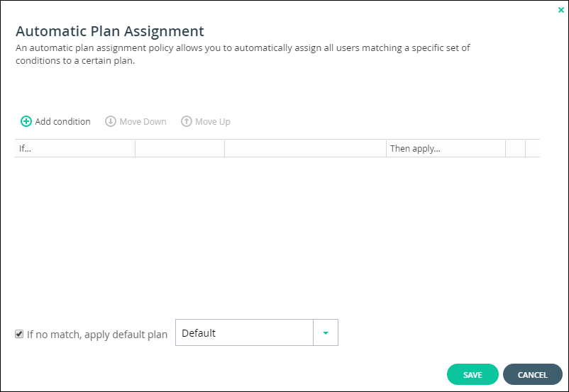Viewport: 569px width, 392px height.
Task: Uncheck the apply default plan checkbox
Action: tap(19, 334)
